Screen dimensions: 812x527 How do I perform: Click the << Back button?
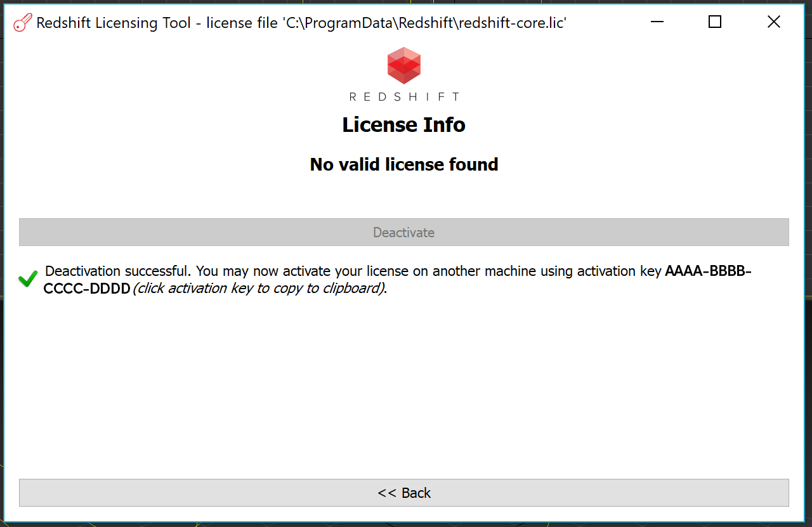[x=404, y=493]
